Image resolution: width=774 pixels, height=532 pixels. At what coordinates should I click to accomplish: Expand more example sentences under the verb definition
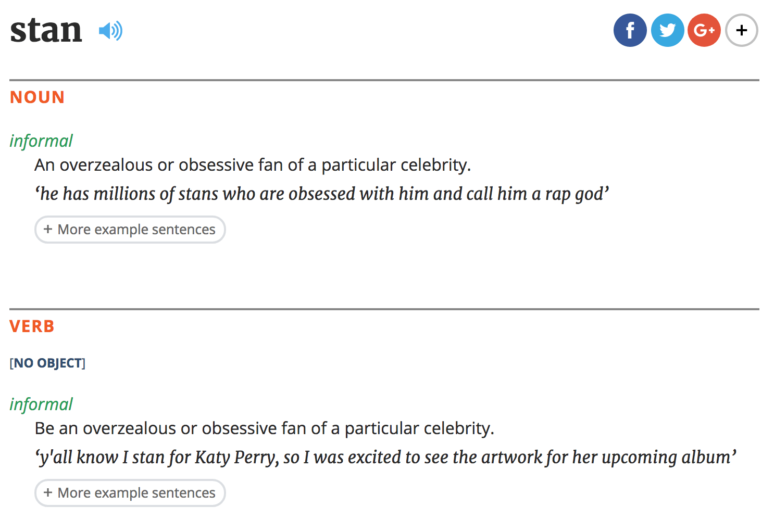click(x=130, y=493)
